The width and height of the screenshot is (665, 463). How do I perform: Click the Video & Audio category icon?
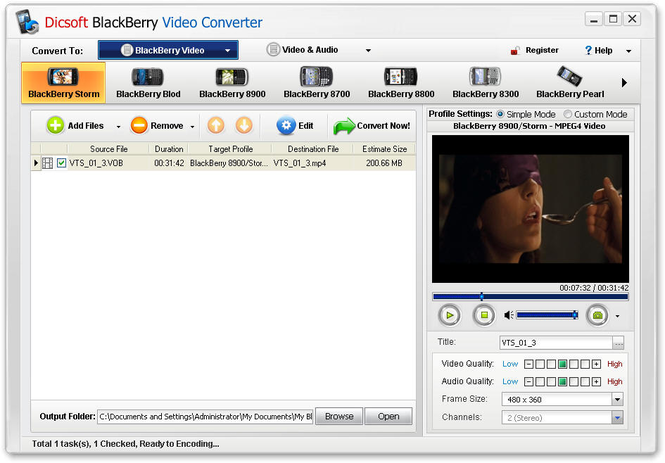(x=273, y=50)
